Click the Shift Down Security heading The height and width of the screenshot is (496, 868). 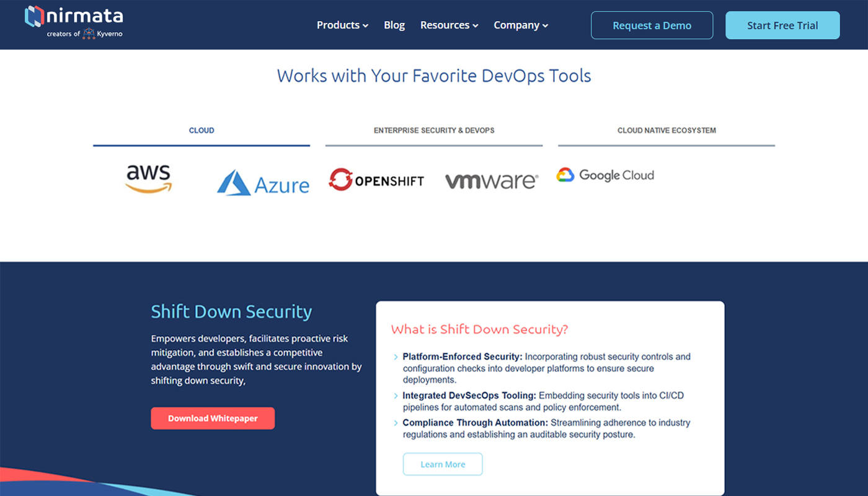coord(231,311)
